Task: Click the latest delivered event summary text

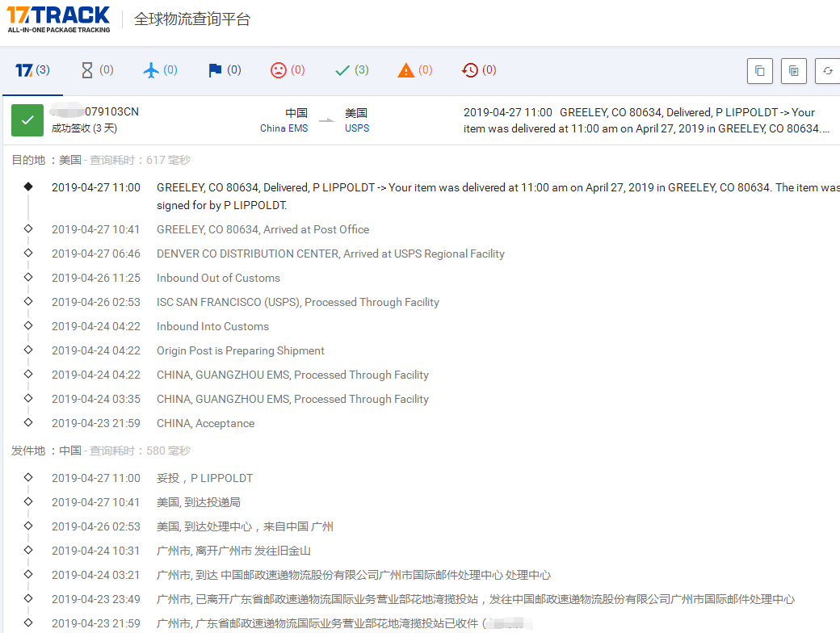Action: (646, 120)
